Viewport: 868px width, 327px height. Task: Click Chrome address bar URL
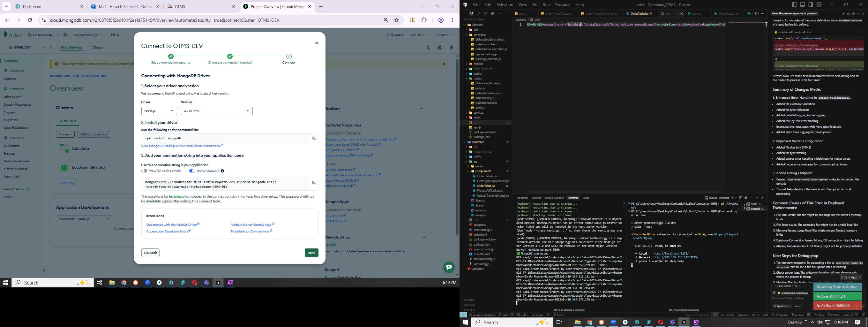[165, 20]
